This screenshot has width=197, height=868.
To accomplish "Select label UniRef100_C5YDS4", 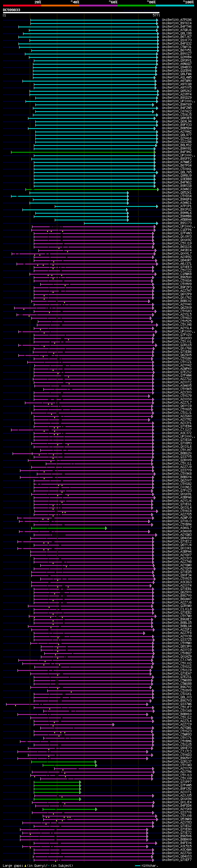I will pyautogui.click(x=177, y=196).
